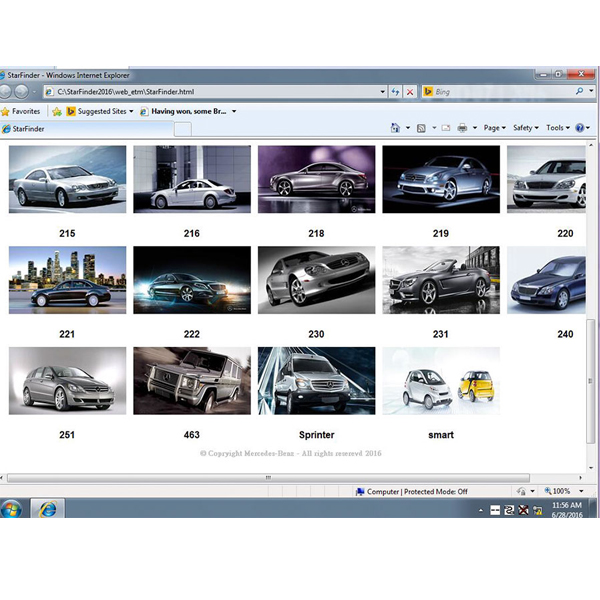Viewport: 600px width, 600px height.
Task: Click the red Stop loading icon
Action: [x=410, y=92]
